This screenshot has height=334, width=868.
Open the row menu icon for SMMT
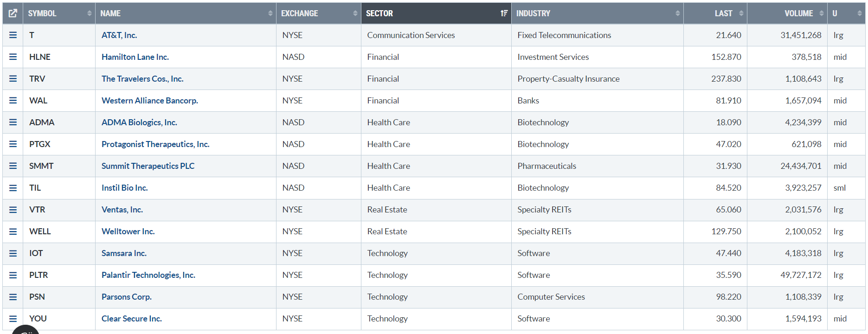[x=13, y=166]
